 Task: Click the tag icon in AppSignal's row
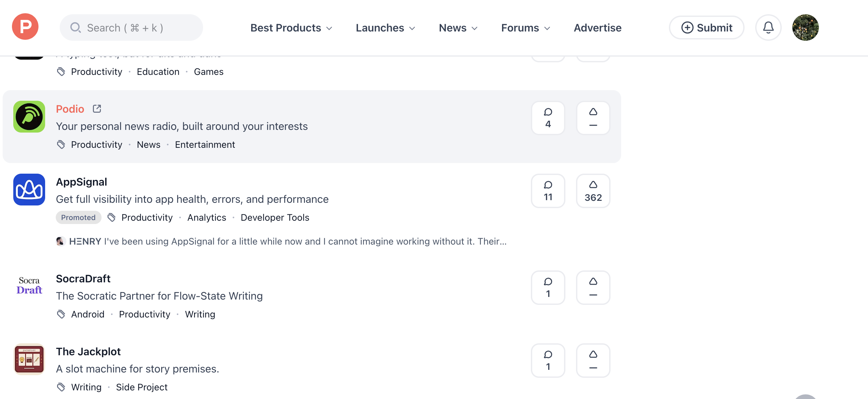pos(111,217)
